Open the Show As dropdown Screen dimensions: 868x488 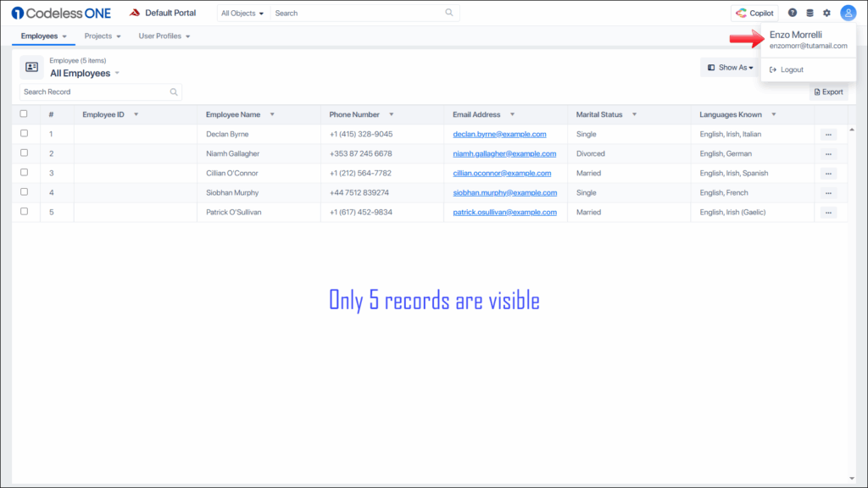[x=730, y=68]
